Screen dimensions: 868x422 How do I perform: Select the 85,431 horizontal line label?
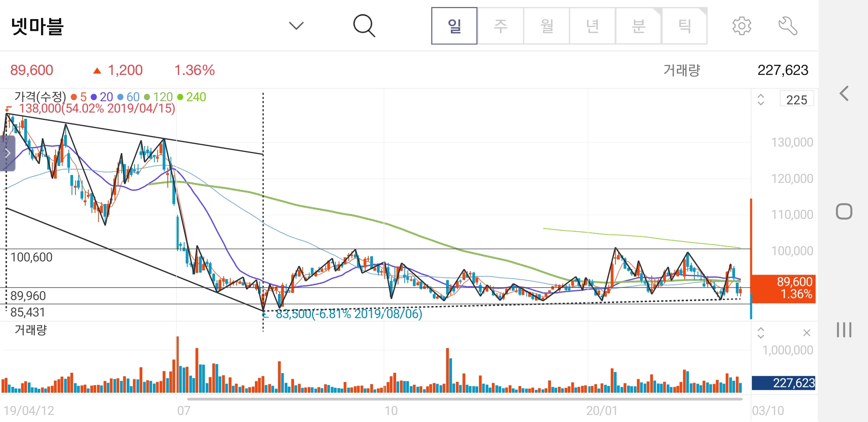click(28, 312)
